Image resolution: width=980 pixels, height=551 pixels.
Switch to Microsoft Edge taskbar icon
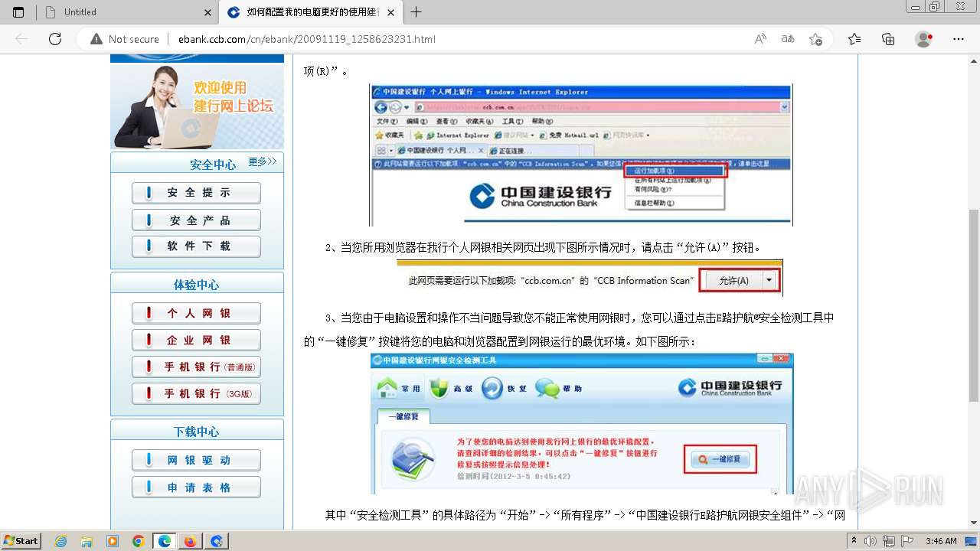[165, 541]
